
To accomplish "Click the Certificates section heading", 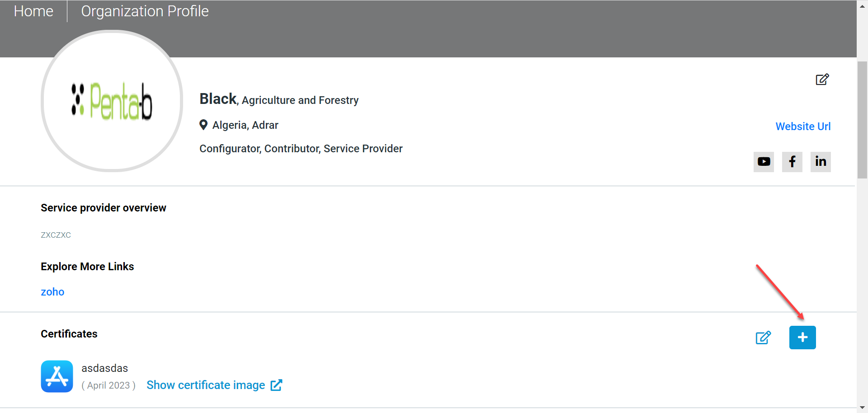I will point(69,334).
